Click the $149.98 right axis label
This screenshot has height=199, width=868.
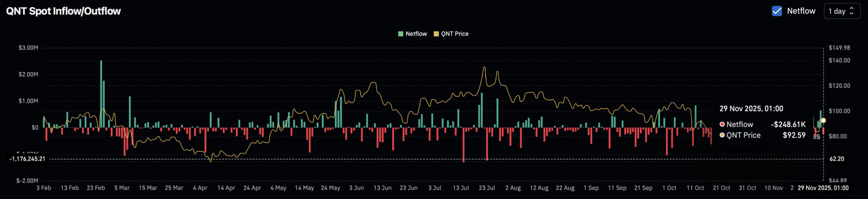[x=839, y=48]
